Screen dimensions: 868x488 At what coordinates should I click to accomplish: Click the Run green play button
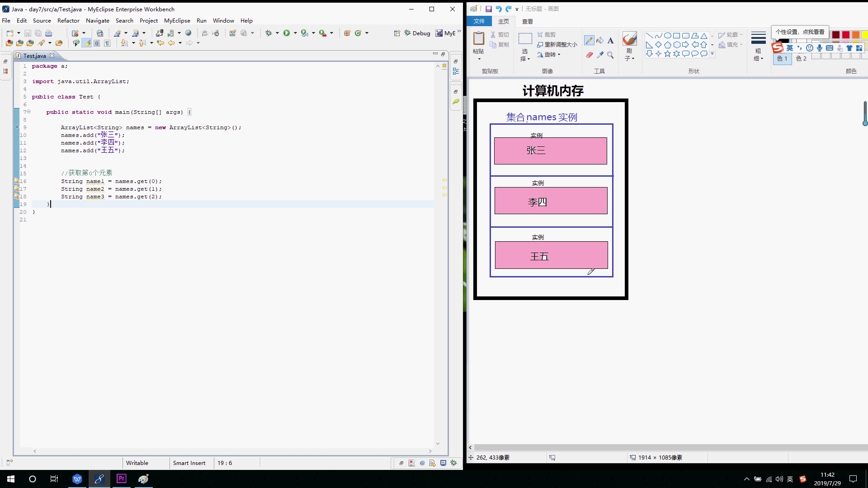287,33
